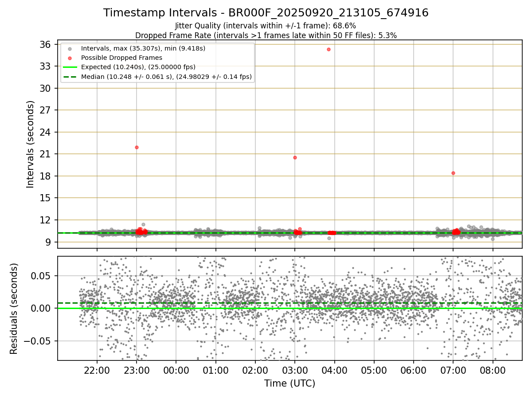Viewport: 532px width, 399px height.
Task: Click the '00:00' x-axis tick label
Action: click(x=176, y=371)
